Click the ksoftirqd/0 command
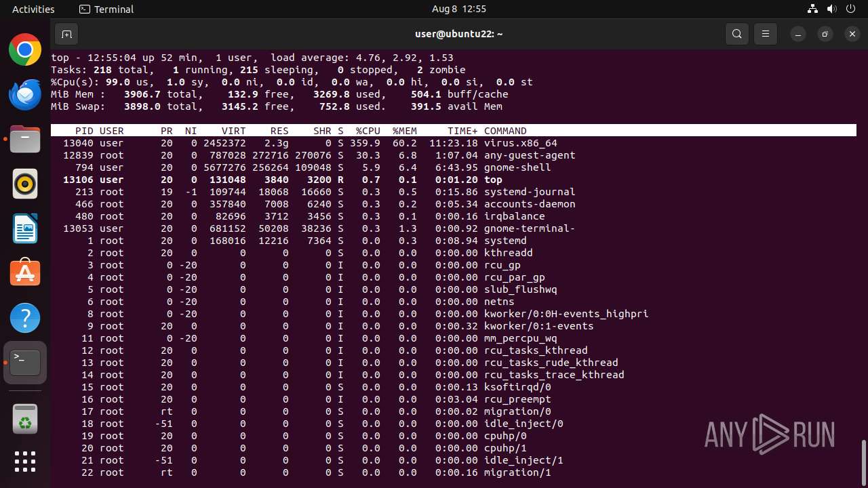This screenshot has width=868, height=488. [x=517, y=387]
